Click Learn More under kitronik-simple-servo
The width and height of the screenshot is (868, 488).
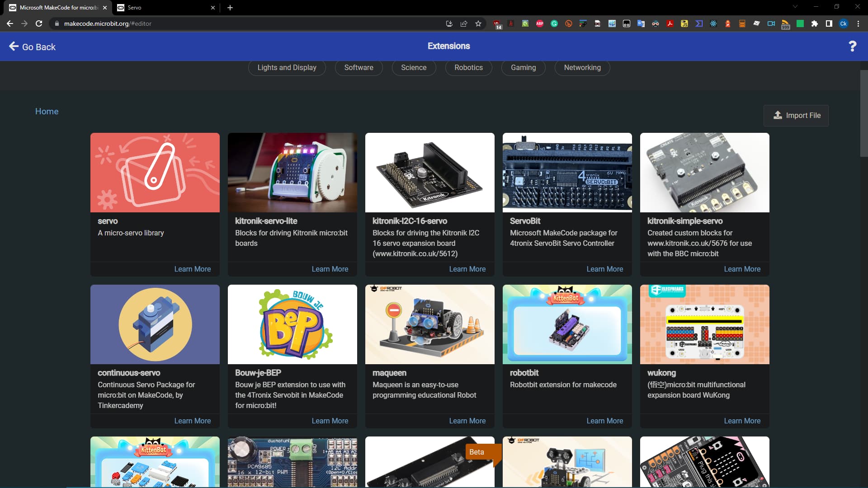pos(742,269)
